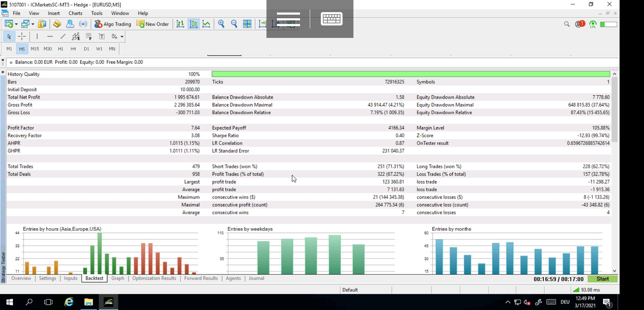Close the Strategy Tester panel
The width and height of the screenshot is (644, 310).
click(x=3, y=72)
